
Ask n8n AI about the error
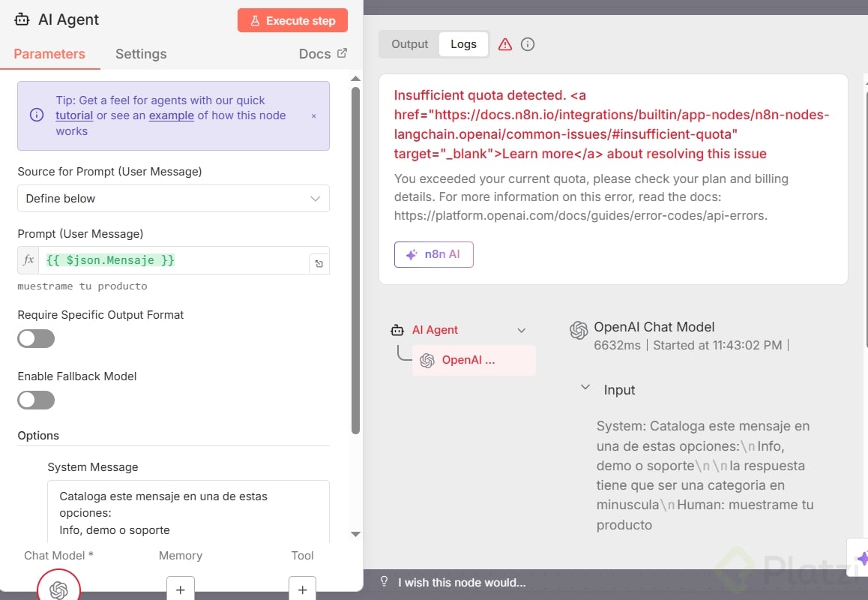[x=434, y=254]
